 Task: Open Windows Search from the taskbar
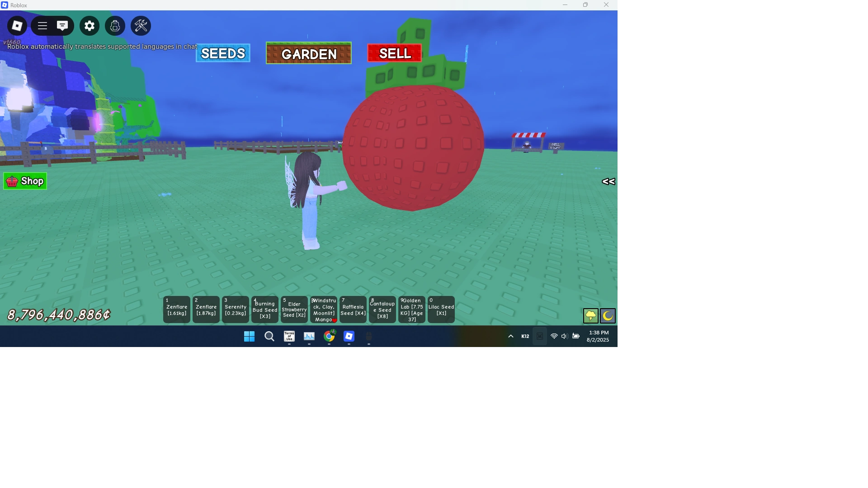[269, 336]
